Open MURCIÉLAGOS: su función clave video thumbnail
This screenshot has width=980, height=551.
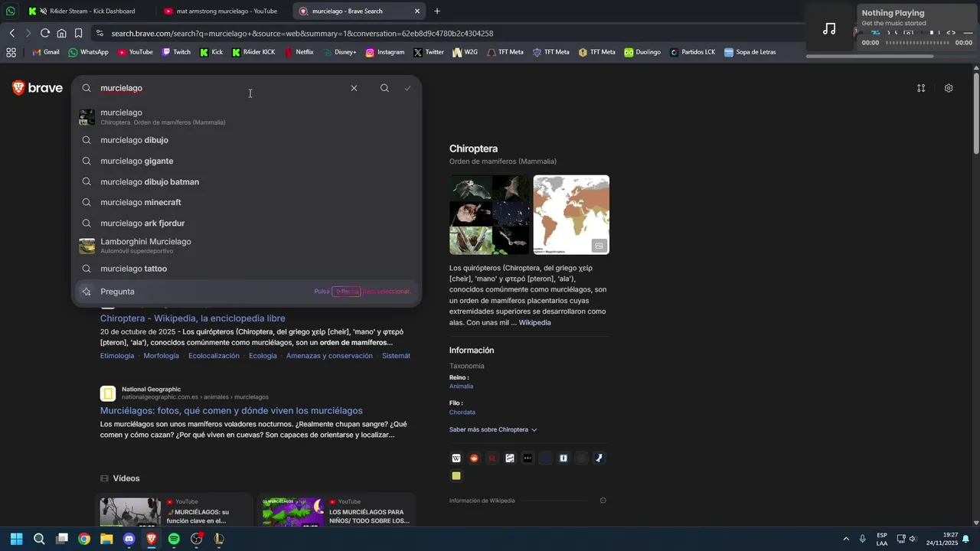(x=130, y=512)
